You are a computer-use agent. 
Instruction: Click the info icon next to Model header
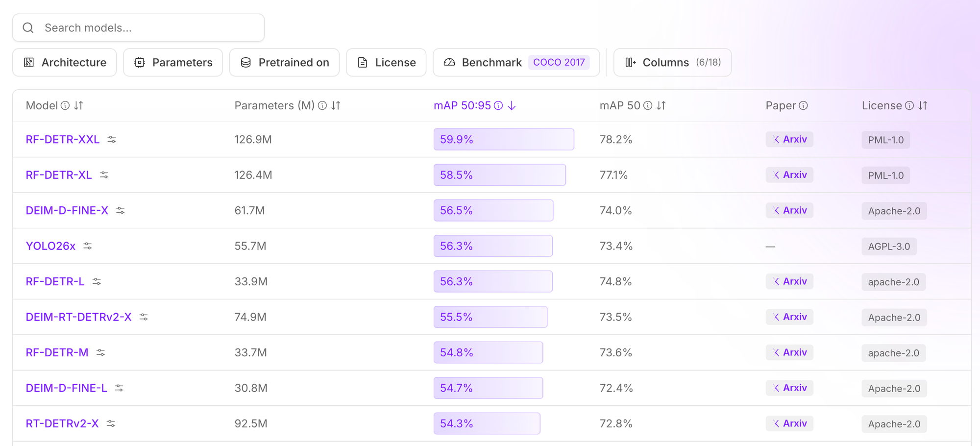point(65,105)
